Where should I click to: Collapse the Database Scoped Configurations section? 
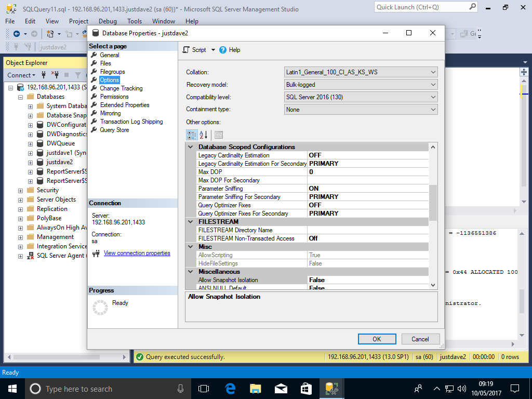click(191, 147)
